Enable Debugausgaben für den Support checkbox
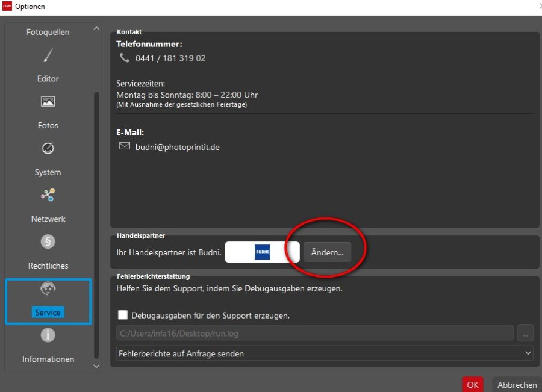This screenshot has width=542, height=392. [123, 315]
